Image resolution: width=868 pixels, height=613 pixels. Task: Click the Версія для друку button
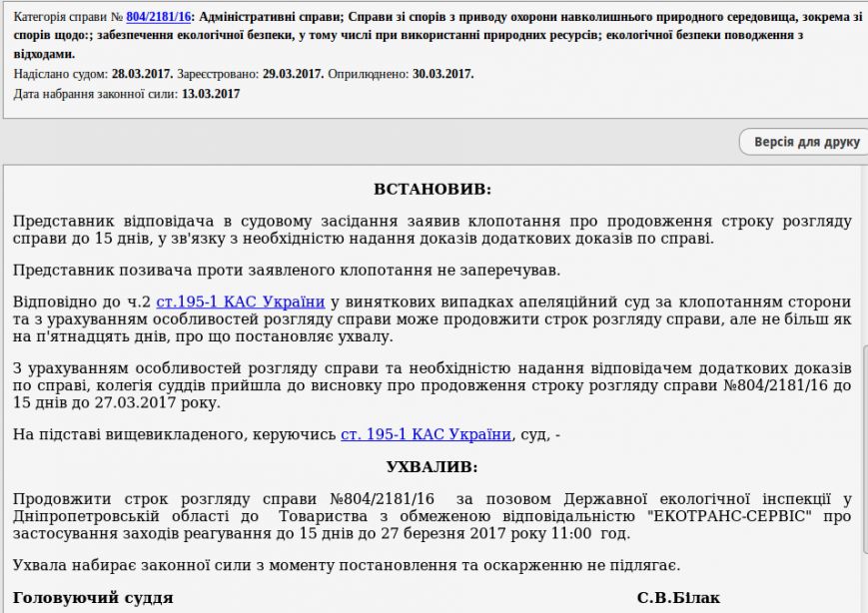[806, 142]
